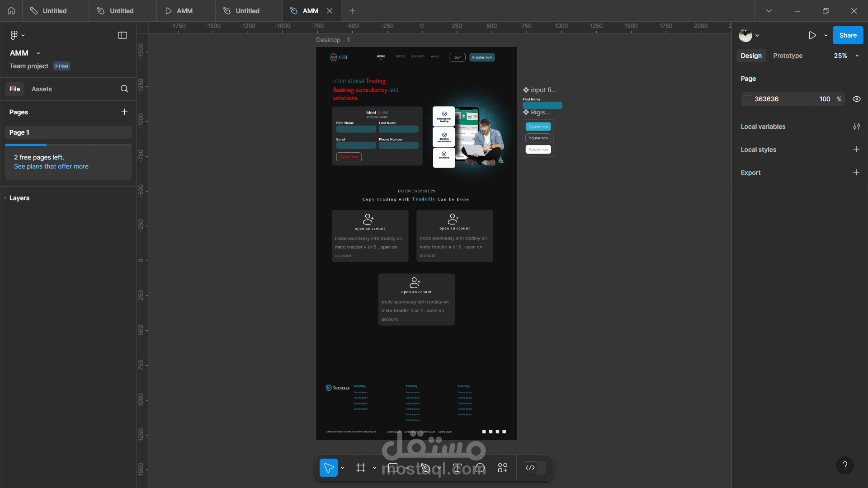Select the HOME nav item in design
This screenshot has width=868, height=488.
point(381,56)
